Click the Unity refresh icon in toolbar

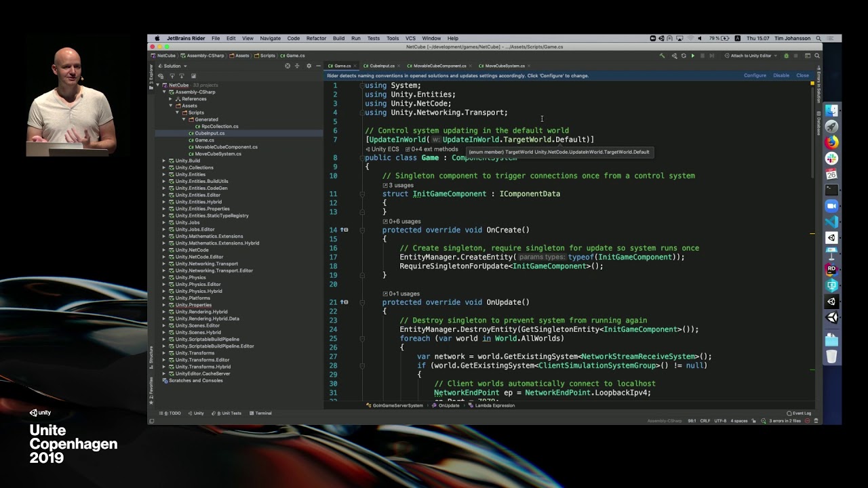(684, 56)
